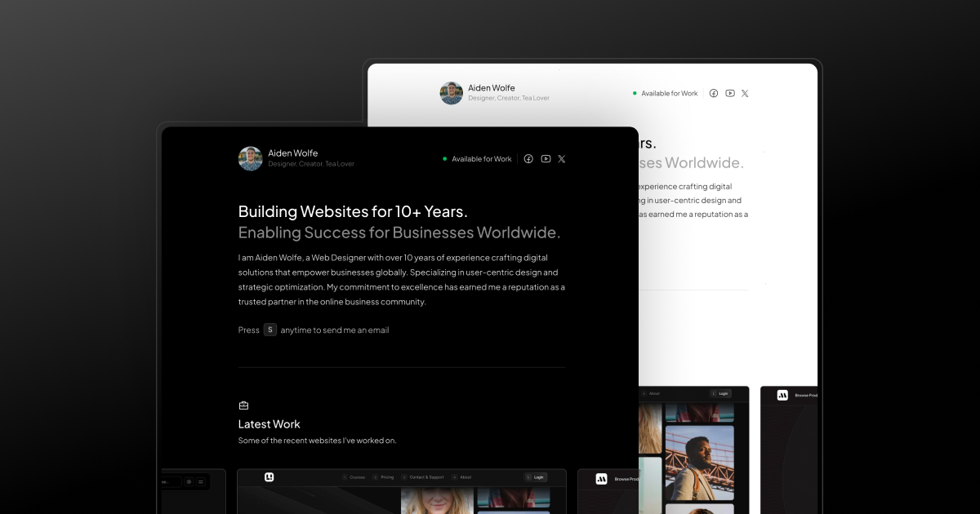Open X (Twitter) icon in the light window header
The image size is (980, 514).
745,93
